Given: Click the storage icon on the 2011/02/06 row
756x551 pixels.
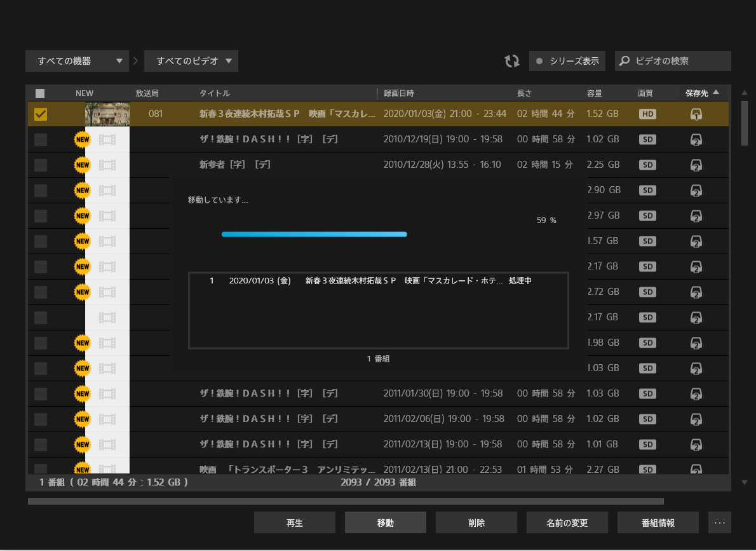Looking at the screenshot, I should (x=696, y=419).
